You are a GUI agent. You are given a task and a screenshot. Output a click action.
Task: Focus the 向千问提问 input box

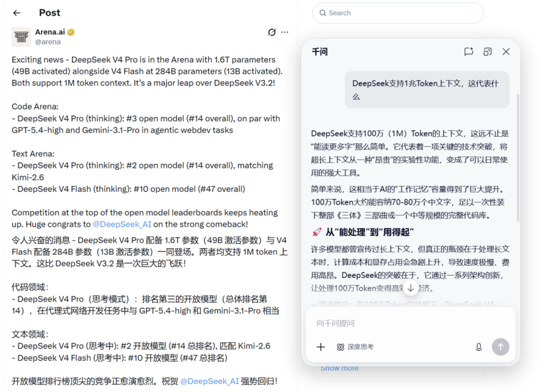411,323
